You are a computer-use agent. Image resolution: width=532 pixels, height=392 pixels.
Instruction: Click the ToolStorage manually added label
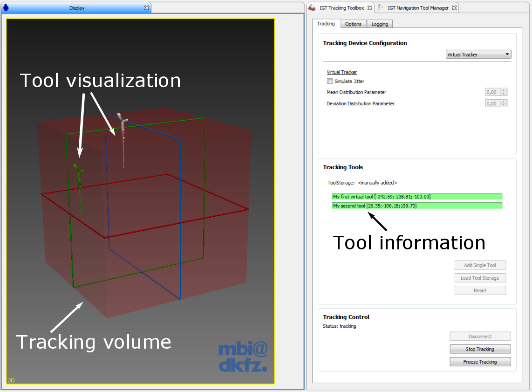point(362,183)
